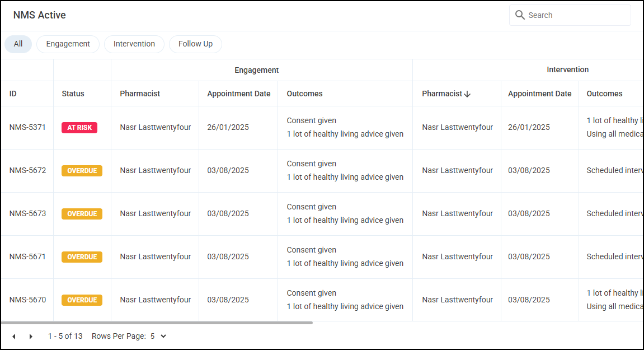Click ID NMS-5671
The height and width of the screenshot is (350, 644).
pos(27,257)
